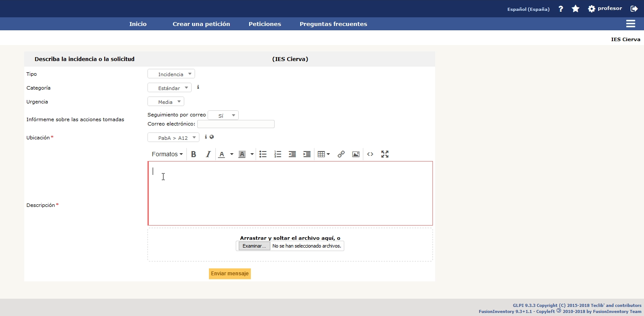Open Preguntas frecuentes from the navigation bar
The image size is (644, 316).
coord(333,24)
